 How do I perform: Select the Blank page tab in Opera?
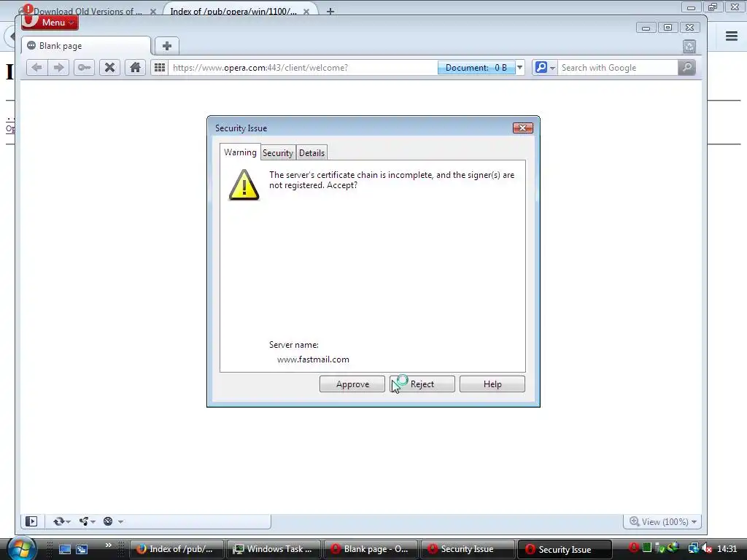point(86,46)
